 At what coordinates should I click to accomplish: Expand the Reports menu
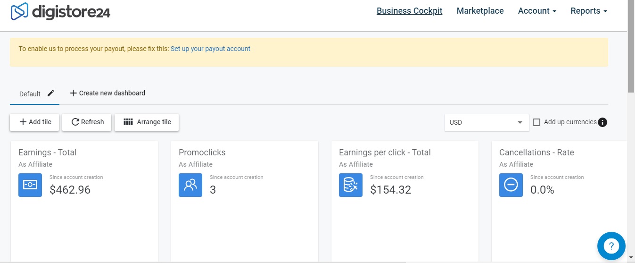(588, 11)
